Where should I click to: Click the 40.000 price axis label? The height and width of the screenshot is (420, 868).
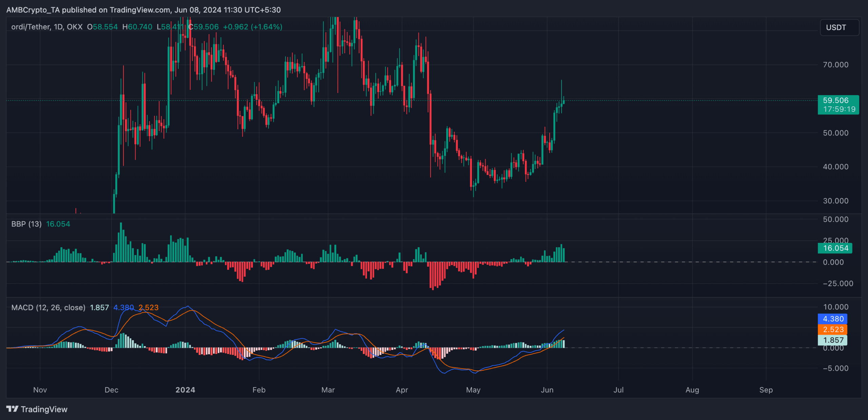tap(836, 167)
